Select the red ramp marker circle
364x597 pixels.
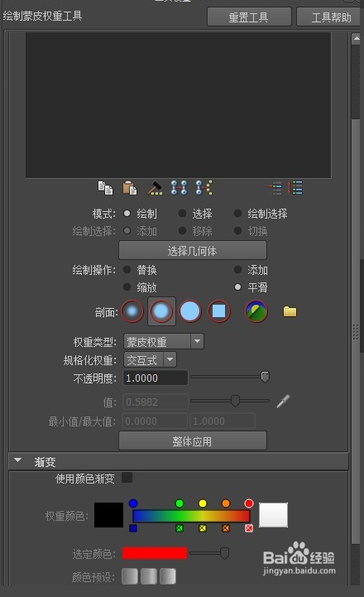[249, 503]
